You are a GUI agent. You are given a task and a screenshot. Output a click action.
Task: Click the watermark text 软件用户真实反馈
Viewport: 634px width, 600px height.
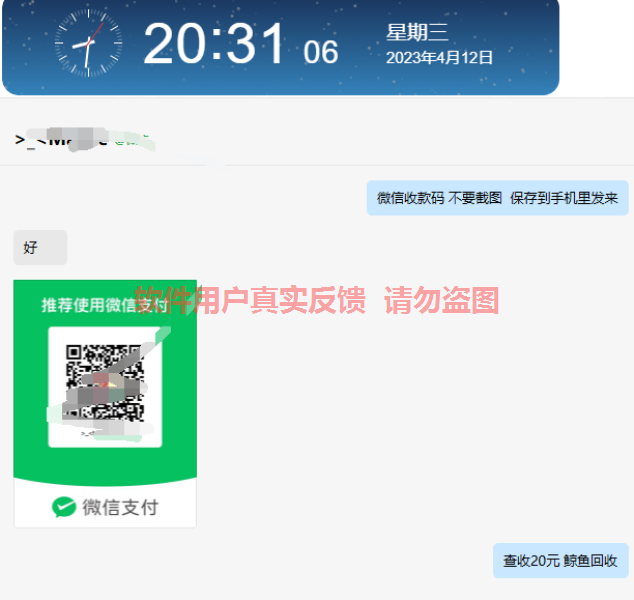(x=250, y=300)
